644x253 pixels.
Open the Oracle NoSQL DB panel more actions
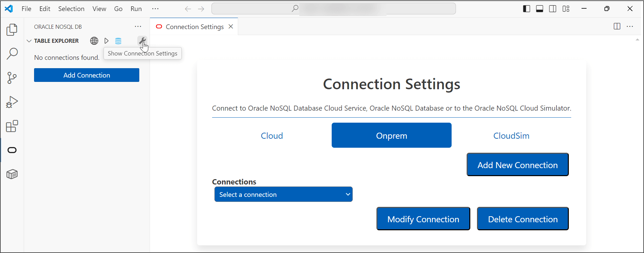click(138, 27)
